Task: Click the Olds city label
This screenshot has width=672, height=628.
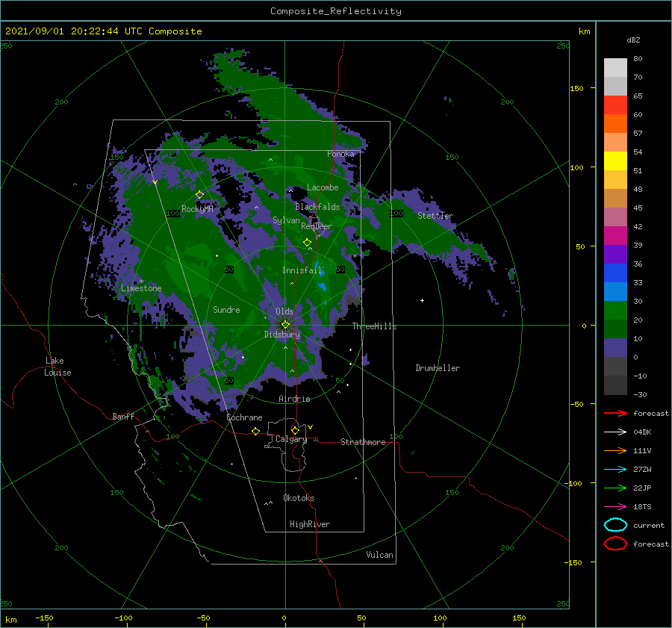Action: point(284,311)
